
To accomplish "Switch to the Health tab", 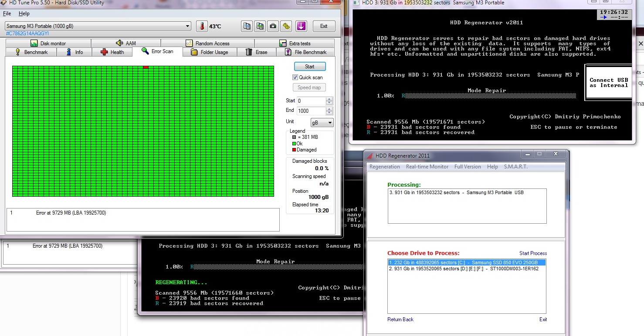I will [x=112, y=52].
